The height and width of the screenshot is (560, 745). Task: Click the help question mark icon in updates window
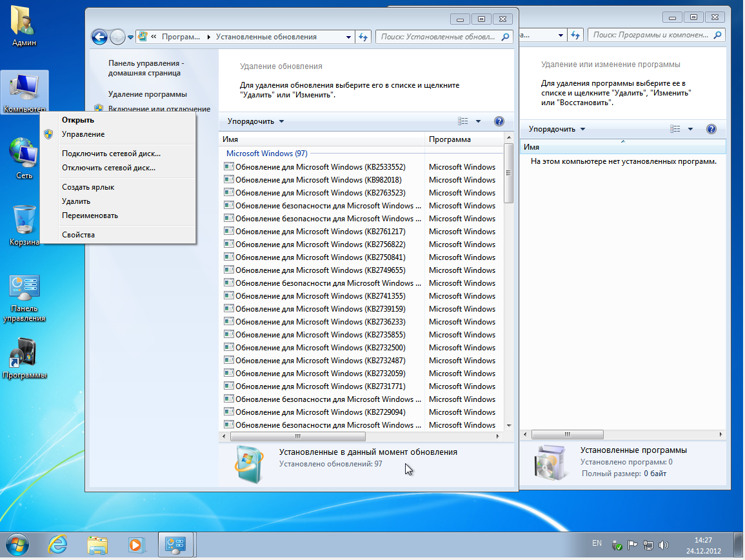pos(499,121)
